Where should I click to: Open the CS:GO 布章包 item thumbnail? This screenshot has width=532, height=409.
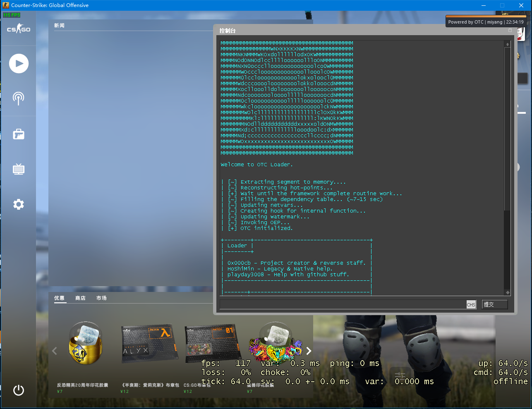(x=212, y=343)
